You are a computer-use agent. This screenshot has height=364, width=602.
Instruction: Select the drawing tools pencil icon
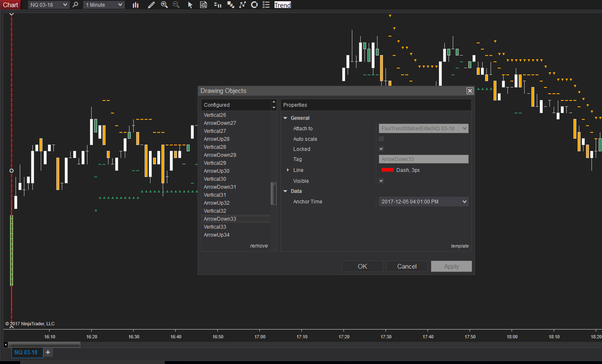tap(151, 5)
